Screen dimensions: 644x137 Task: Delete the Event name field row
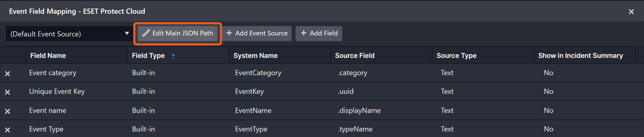(7, 111)
